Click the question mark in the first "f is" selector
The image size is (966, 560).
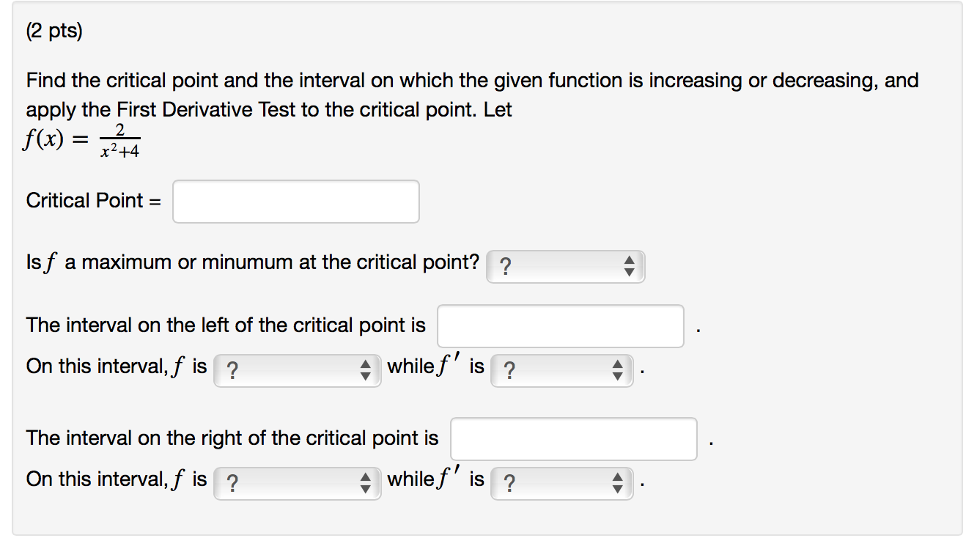(x=232, y=371)
